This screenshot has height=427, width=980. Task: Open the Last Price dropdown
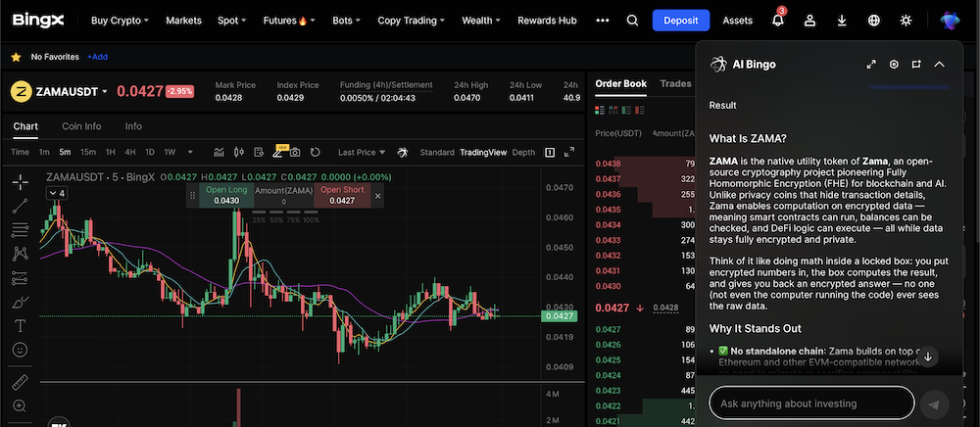coord(361,153)
